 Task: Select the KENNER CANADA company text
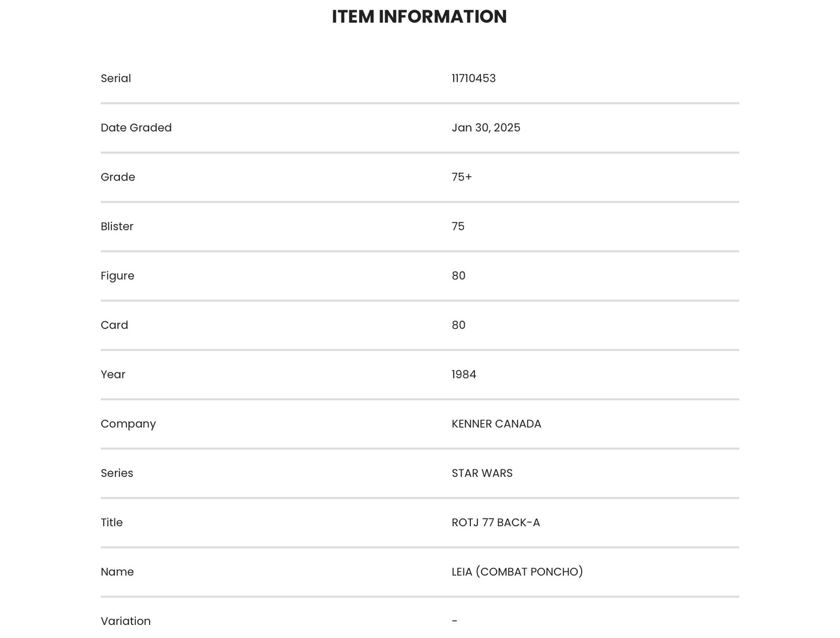click(496, 423)
